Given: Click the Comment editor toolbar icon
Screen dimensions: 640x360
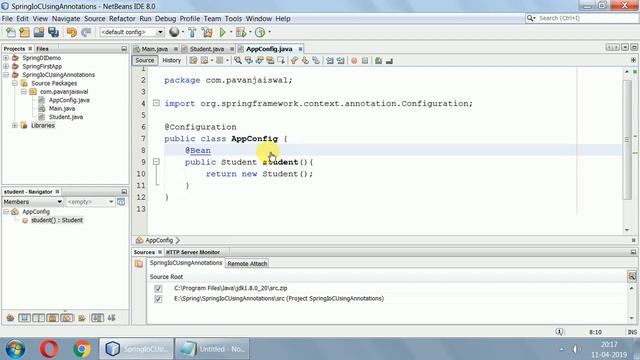Looking at the screenshot, I should click(x=378, y=61).
